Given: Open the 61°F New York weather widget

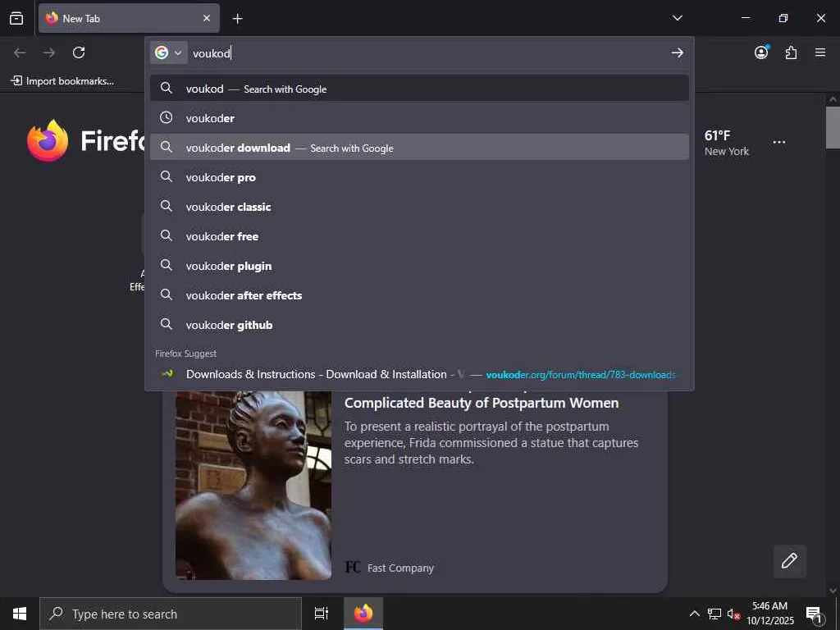Looking at the screenshot, I should pyautogui.click(x=727, y=143).
